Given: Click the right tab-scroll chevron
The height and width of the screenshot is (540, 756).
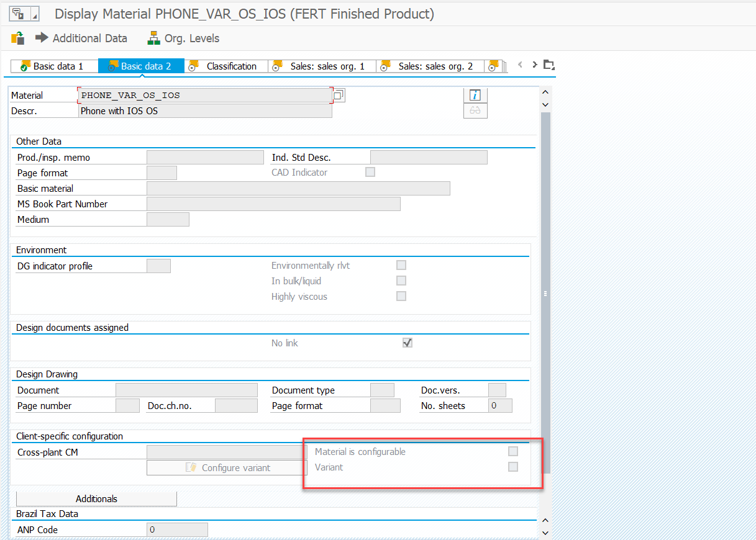Looking at the screenshot, I should (535, 65).
